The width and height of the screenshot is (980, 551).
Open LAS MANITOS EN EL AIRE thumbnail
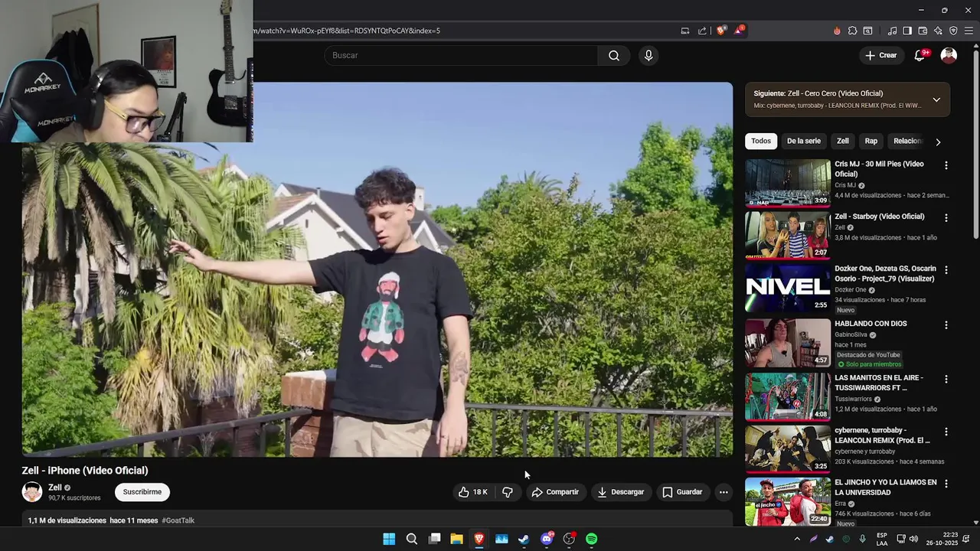788,396
